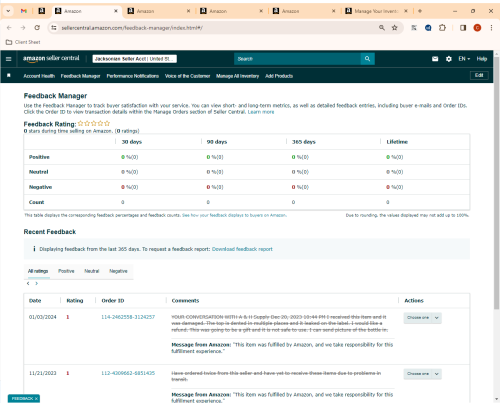This screenshot has width=500, height=403.
Task: Expand the Jacksonian Seller Acct selector
Action: point(134,59)
